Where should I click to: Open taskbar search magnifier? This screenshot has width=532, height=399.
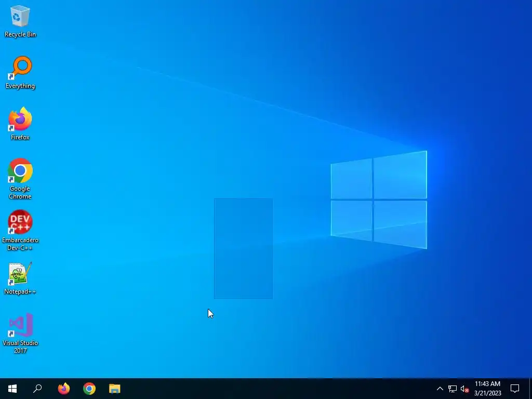pyautogui.click(x=37, y=389)
